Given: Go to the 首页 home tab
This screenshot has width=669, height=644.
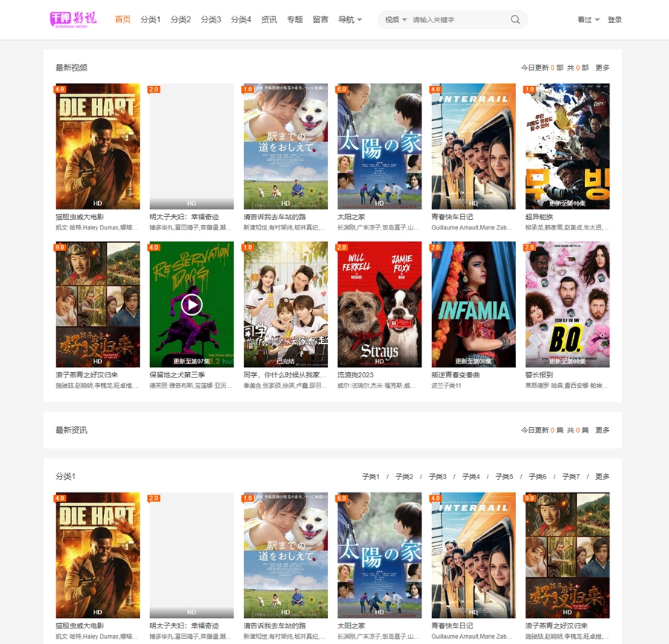Looking at the screenshot, I should [123, 19].
